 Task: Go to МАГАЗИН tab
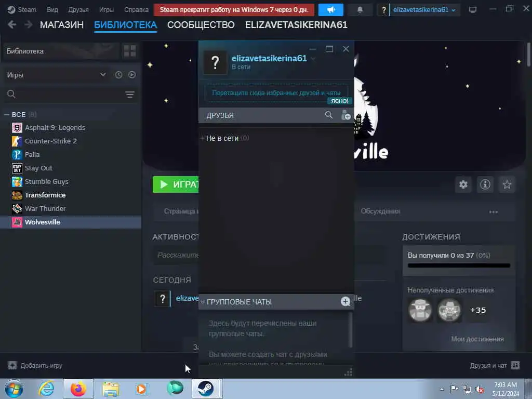click(x=62, y=25)
